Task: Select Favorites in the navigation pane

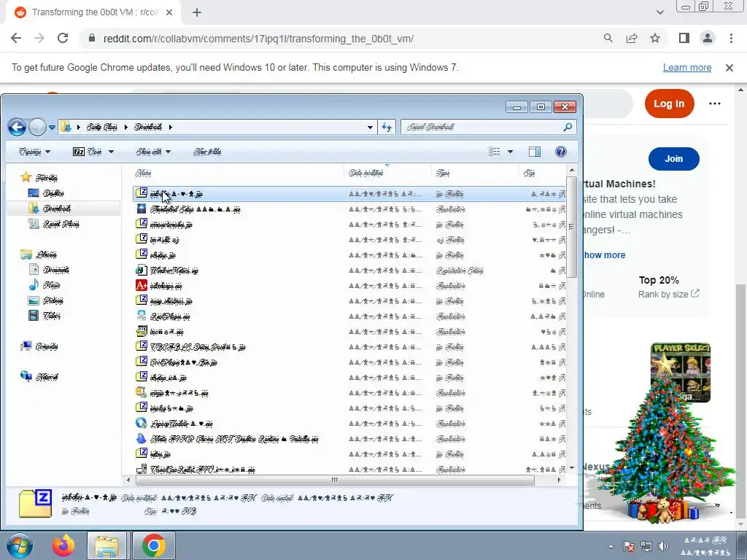Action: click(39, 178)
